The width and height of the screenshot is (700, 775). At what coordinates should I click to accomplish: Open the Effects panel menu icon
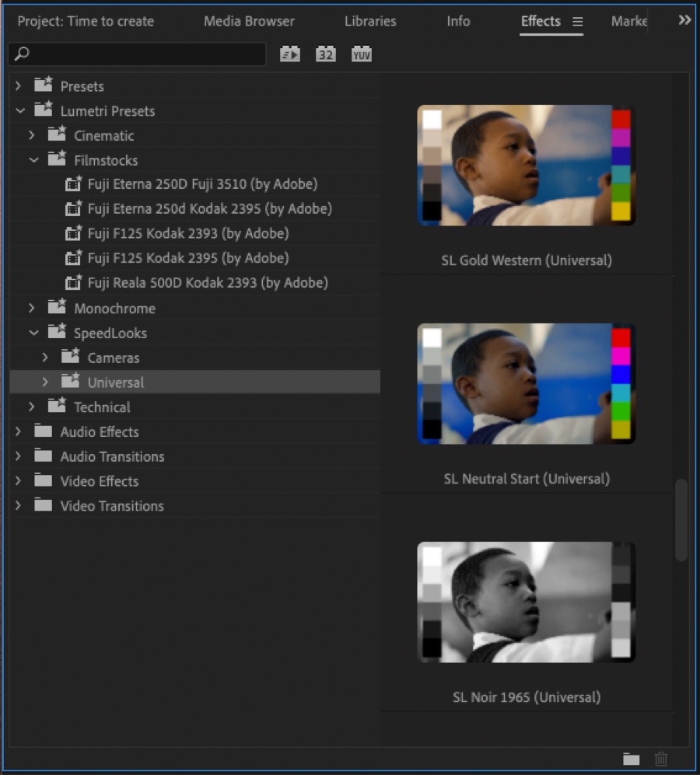(577, 21)
